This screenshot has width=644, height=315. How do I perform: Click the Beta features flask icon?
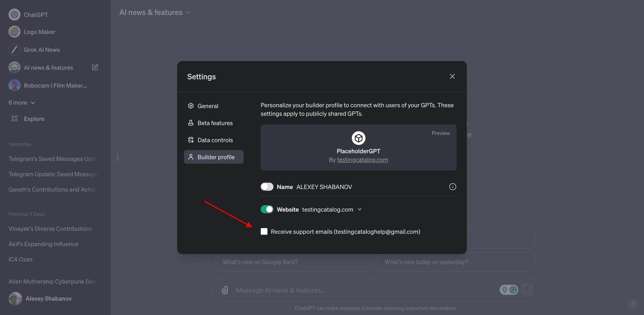tap(191, 123)
